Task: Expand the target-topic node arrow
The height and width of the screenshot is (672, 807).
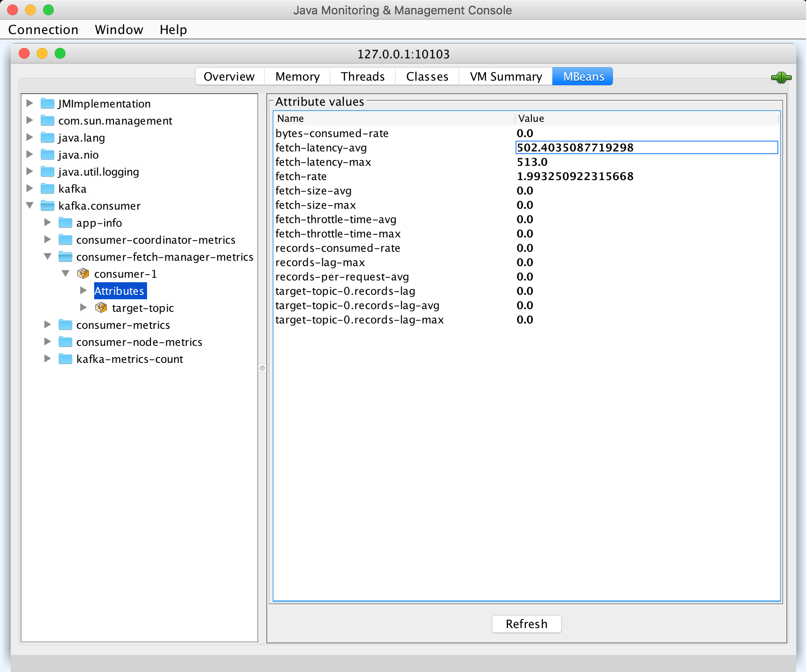Action: point(83,307)
